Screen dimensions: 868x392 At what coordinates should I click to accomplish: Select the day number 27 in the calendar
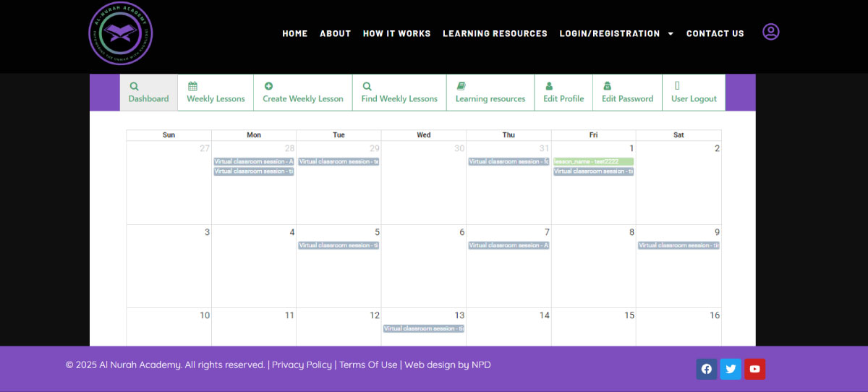[205, 148]
